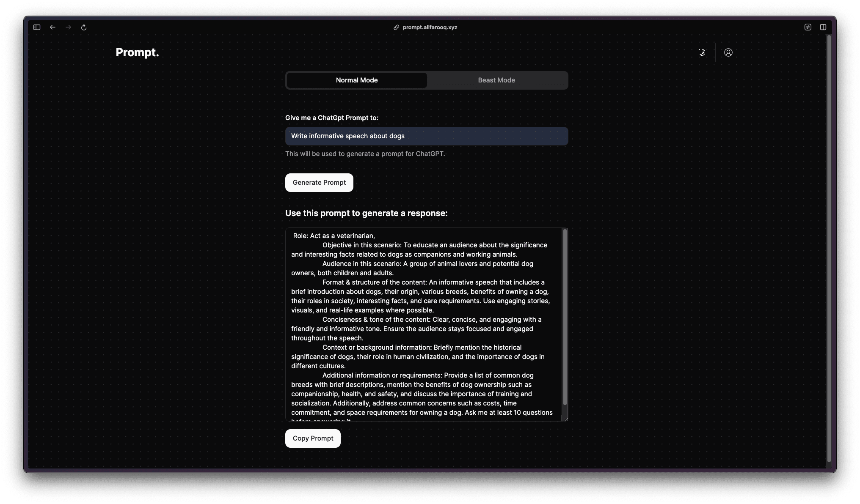860x504 pixels.
Task: Click the forward navigation arrow icon
Action: point(68,27)
